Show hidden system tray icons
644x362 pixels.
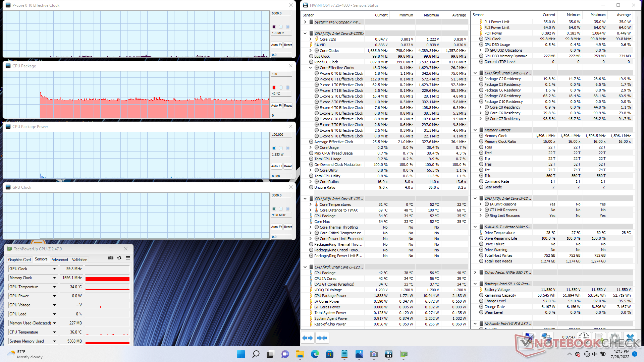click(569, 354)
